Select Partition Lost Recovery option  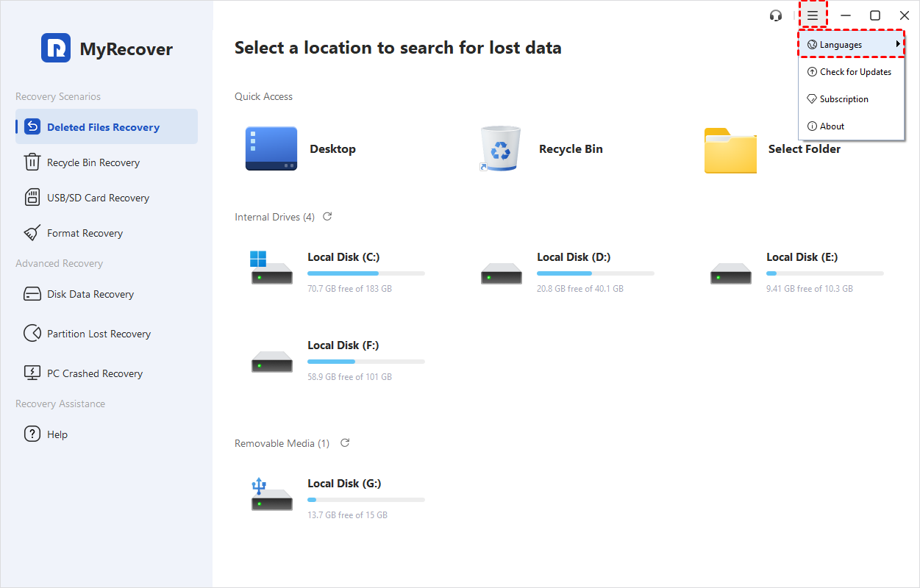coord(99,334)
